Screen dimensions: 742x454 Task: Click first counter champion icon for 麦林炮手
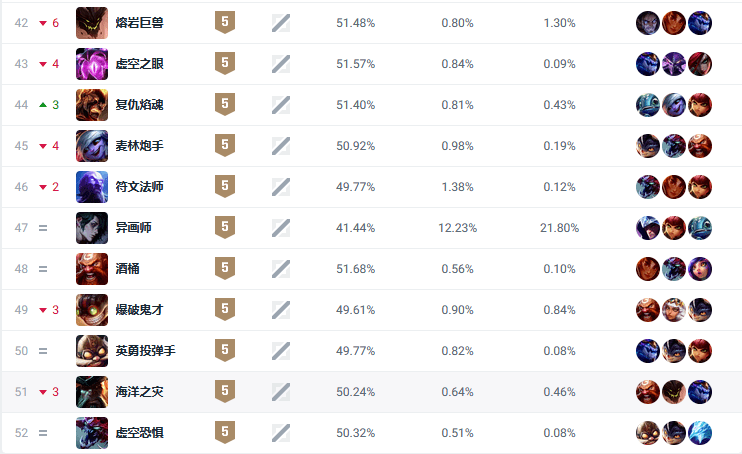648,145
